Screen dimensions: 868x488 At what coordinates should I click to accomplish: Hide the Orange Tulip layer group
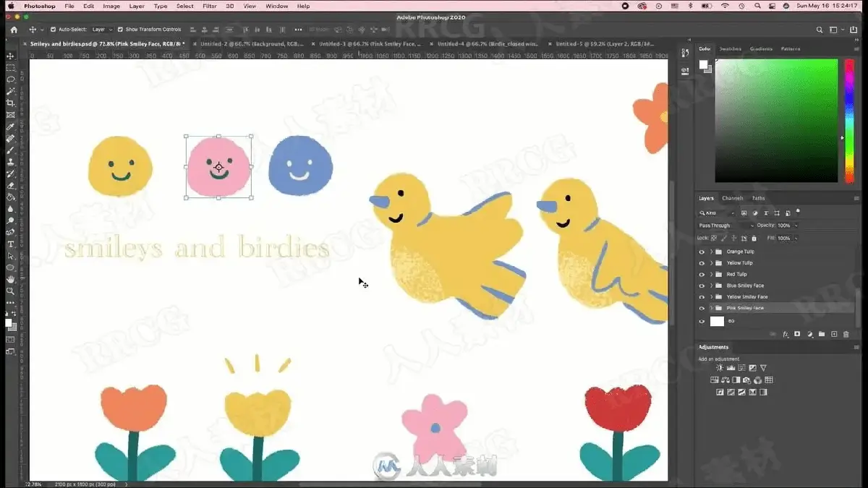[x=702, y=252]
